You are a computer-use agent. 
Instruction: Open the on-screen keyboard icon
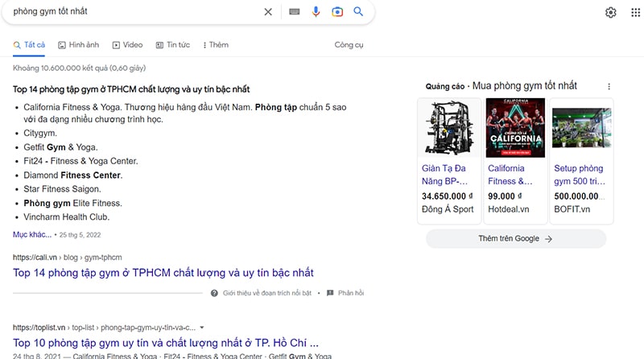[295, 12]
